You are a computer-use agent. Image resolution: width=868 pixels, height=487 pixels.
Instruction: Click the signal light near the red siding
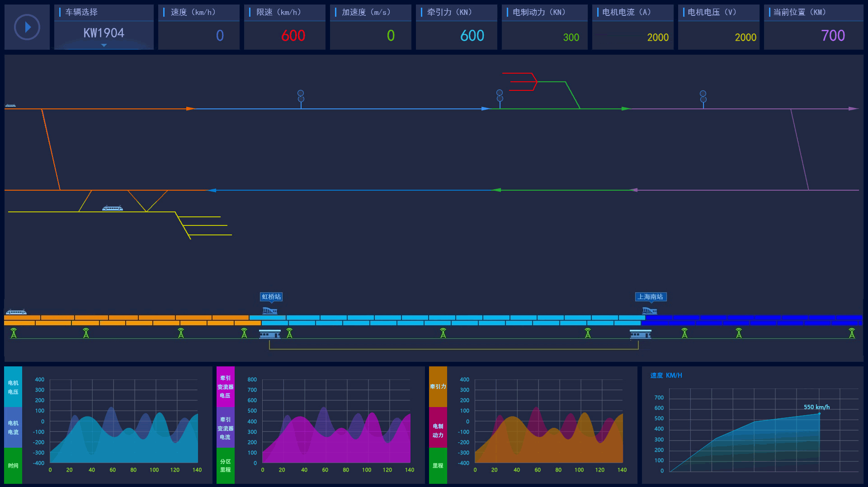click(500, 96)
